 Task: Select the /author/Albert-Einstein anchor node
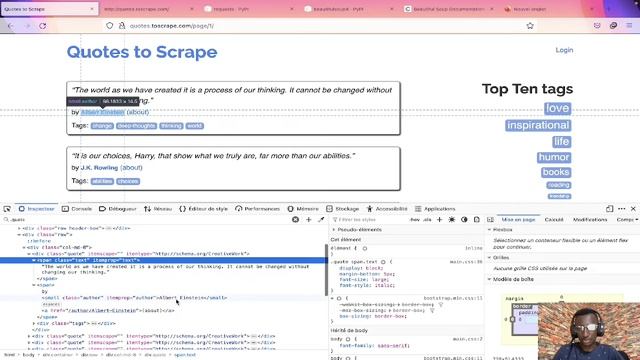[108, 311]
